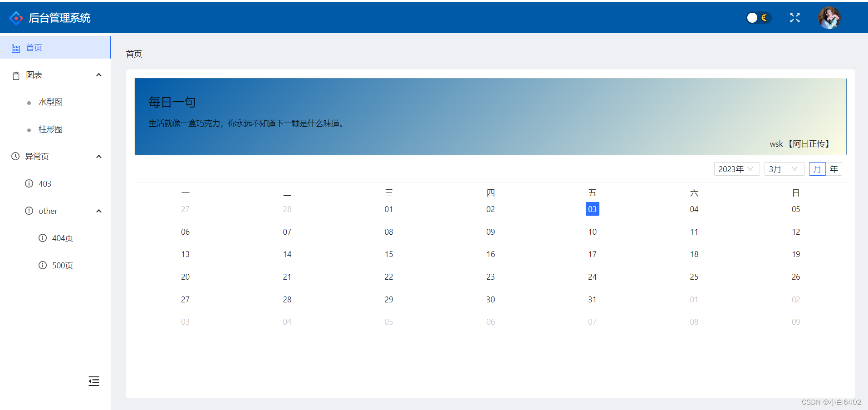Click the 403 info icon

click(x=29, y=183)
